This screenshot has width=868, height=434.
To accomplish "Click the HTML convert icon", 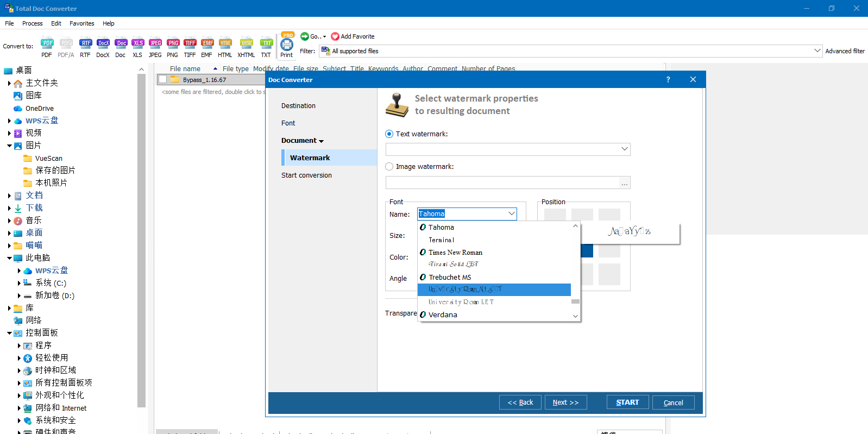I will 225,44.
